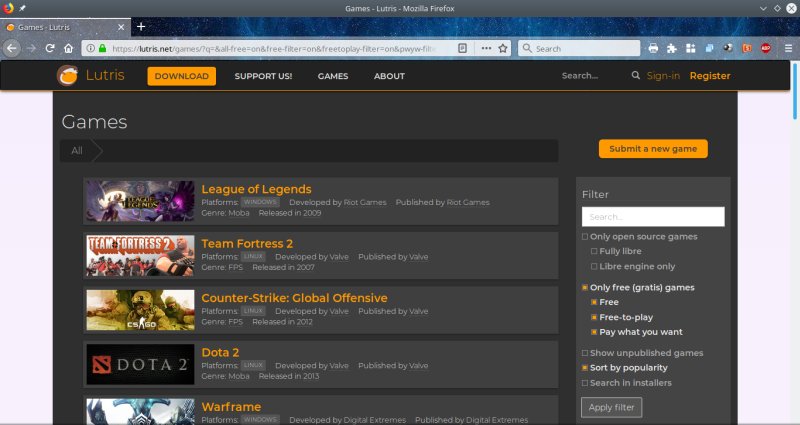Click the grid tiles extension icon
800x425 pixels.
[x=690, y=48]
